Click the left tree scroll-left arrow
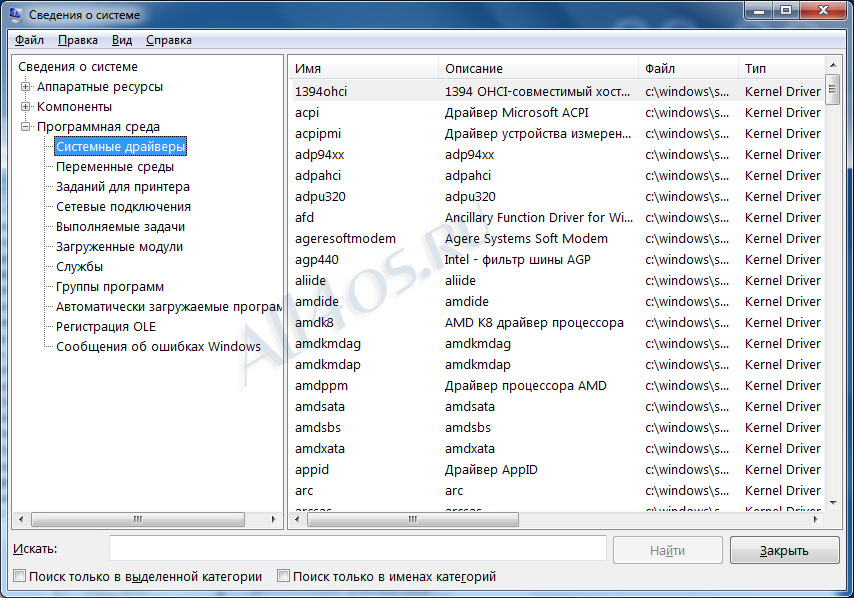This screenshot has height=598, width=854. 21,520
